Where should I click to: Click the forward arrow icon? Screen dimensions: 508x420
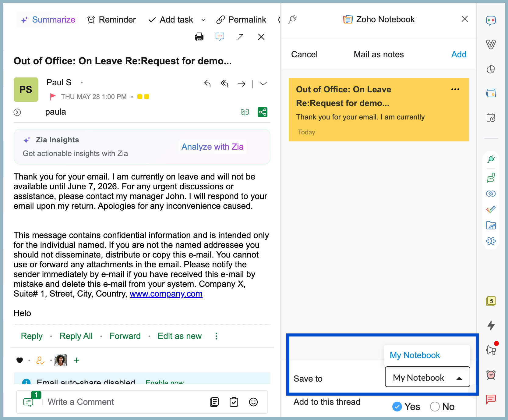tap(242, 84)
